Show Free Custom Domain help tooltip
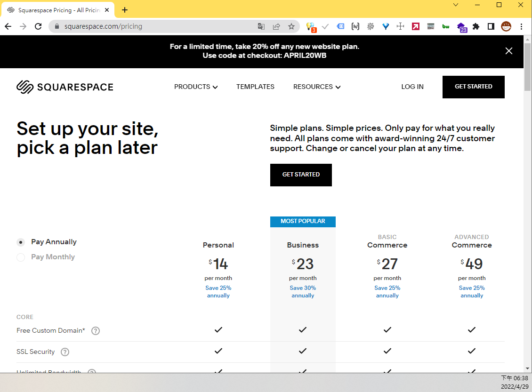Viewport: 532px width, 392px height. tap(96, 331)
